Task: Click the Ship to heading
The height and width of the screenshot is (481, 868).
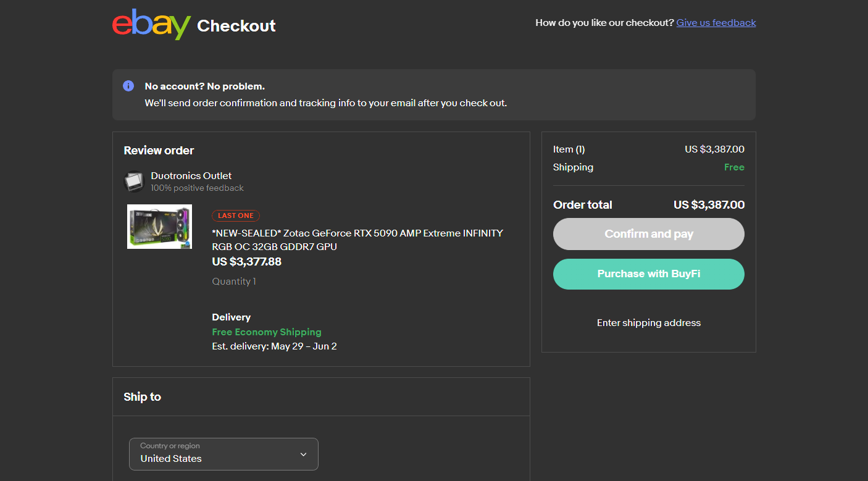Action: click(143, 397)
